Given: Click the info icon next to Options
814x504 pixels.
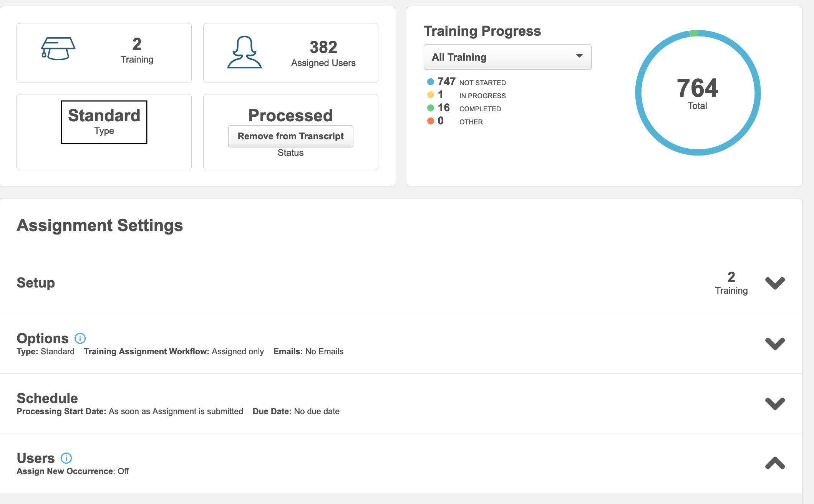Looking at the screenshot, I should coord(80,339).
